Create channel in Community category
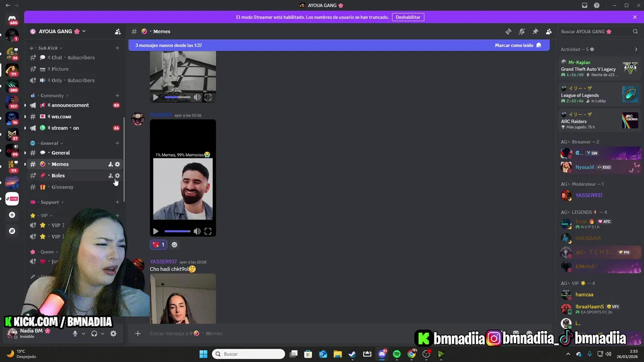Viewport: 644px width, 362px height. (x=117, y=96)
